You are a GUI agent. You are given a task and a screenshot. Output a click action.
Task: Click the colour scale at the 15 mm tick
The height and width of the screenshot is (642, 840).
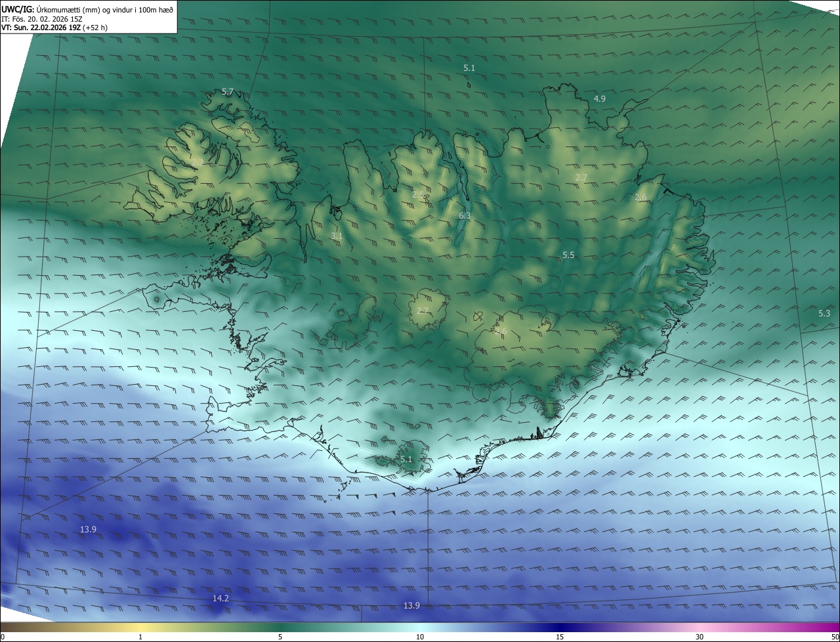click(x=560, y=628)
